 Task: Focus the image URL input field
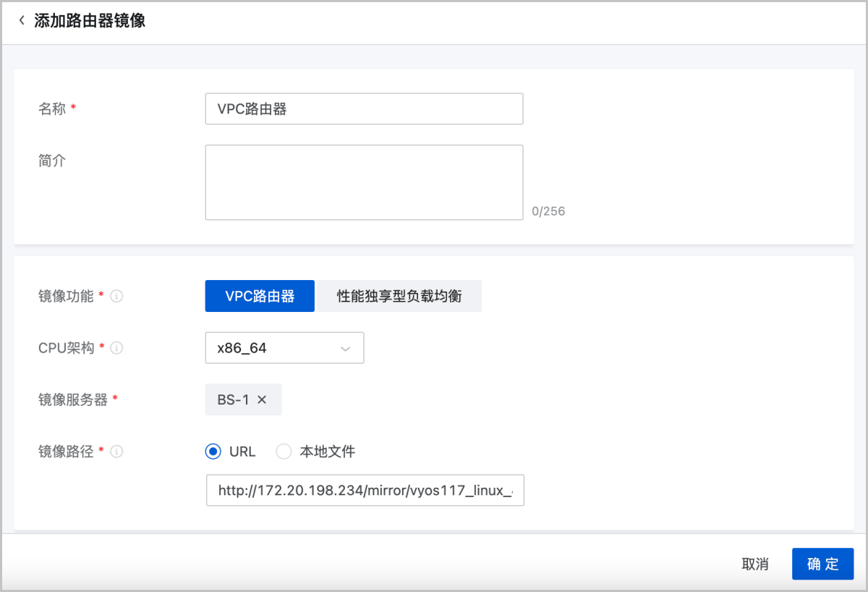pyautogui.click(x=365, y=490)
